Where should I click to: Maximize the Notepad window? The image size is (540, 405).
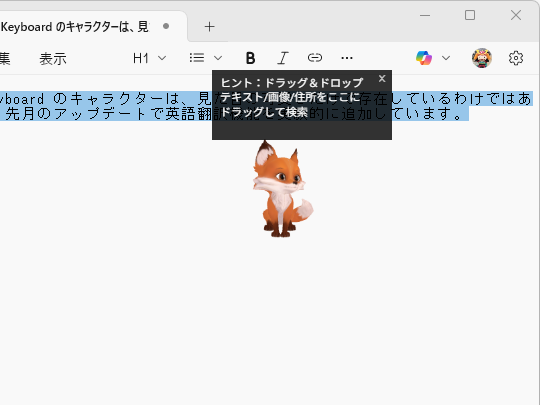pos(470,15)
